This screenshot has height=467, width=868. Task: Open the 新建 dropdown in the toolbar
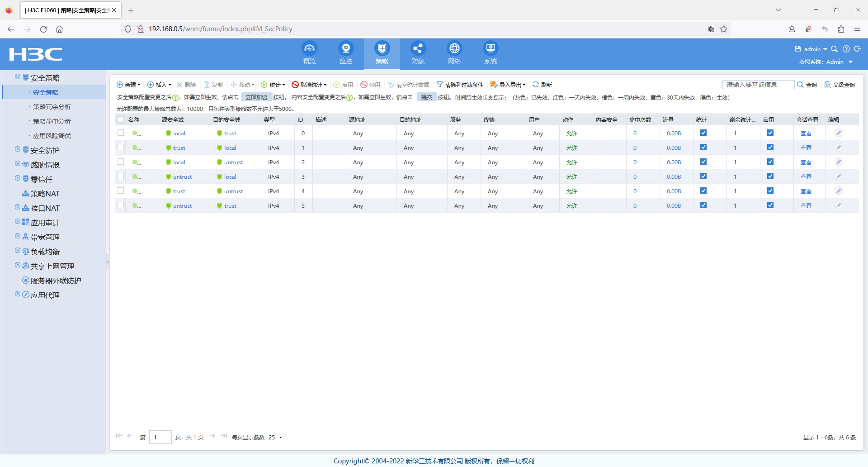[129, 85]
